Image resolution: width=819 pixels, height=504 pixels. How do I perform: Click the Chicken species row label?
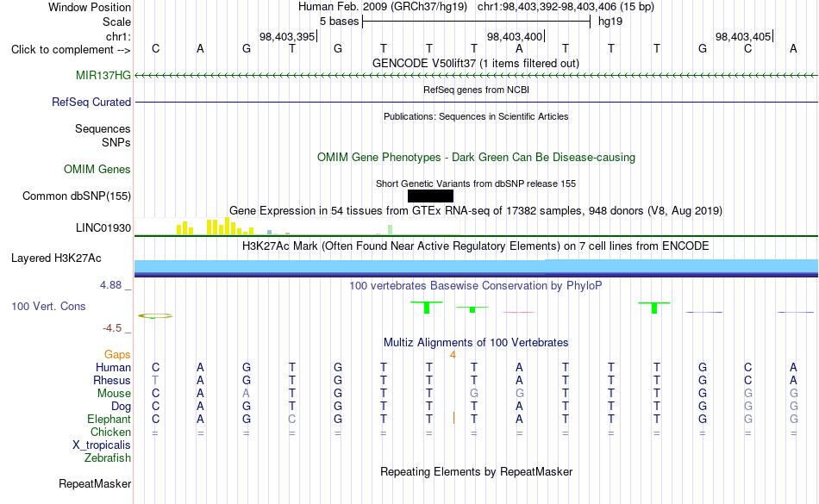pos(110,432)
